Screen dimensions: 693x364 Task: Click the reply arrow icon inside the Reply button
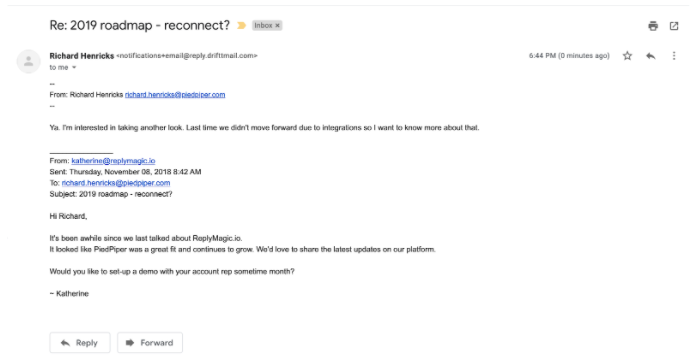pos(65,343)
